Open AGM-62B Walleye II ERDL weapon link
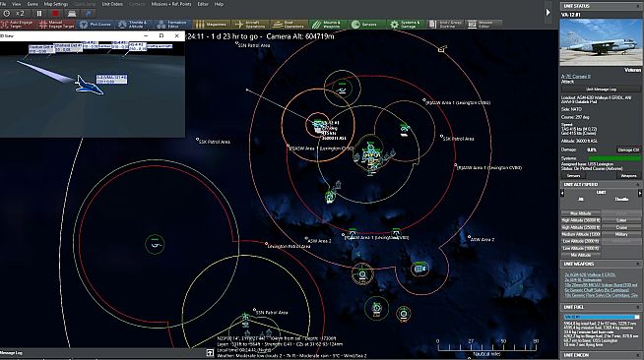The height and width of the screenshot is (360, 644). tap(590, 274)
